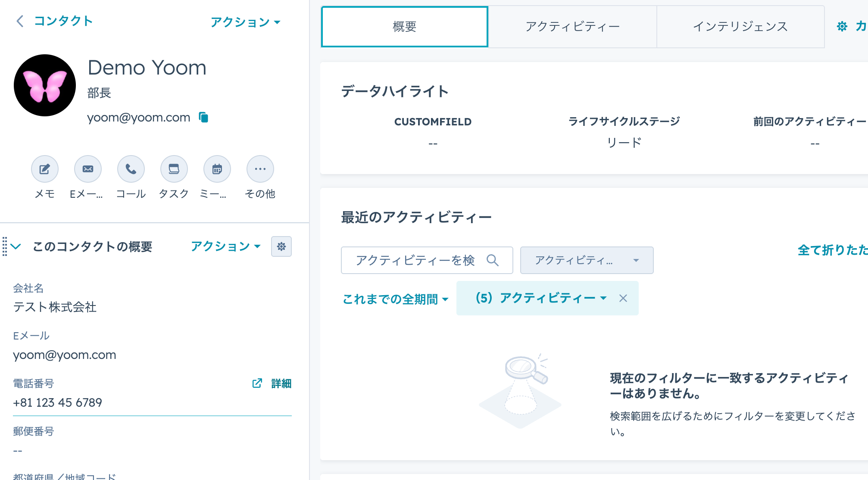Switch to the アクティビティー tab
868x480 pixels.
point(572,27)
